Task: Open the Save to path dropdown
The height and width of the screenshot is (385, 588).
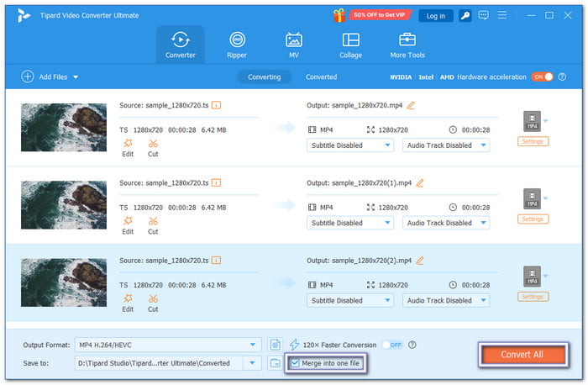Action: point(252,363)
